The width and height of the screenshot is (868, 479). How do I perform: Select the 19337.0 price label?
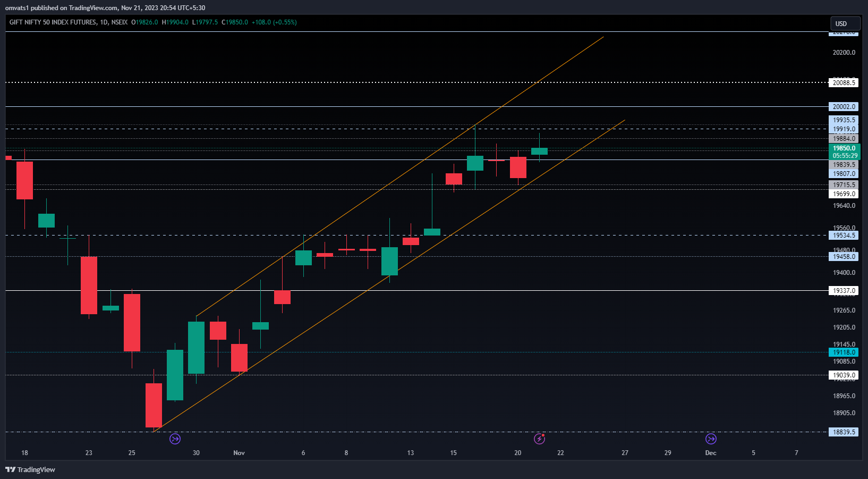[x=844, y=291]
